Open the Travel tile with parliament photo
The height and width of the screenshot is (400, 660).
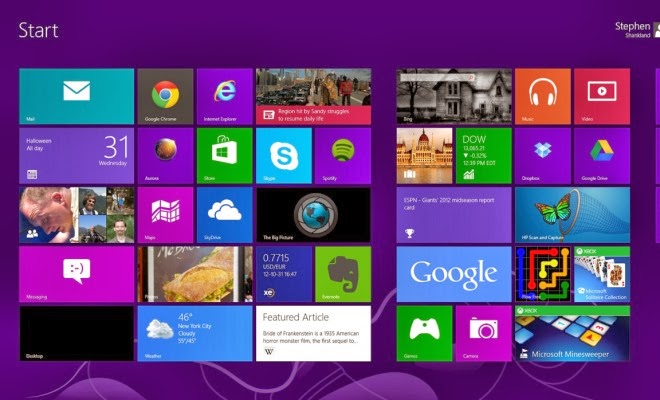(x=424, y=156)
